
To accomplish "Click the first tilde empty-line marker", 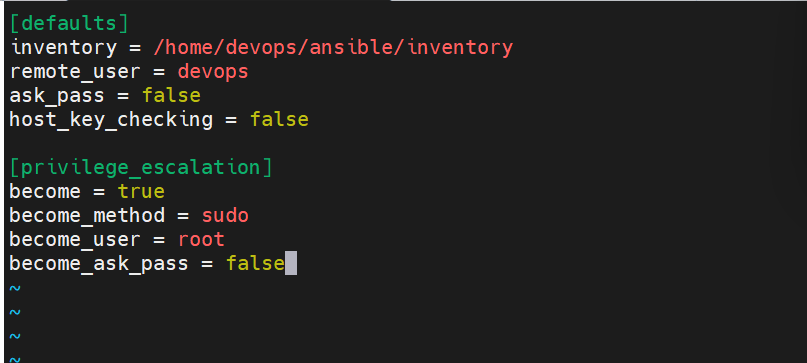I will pos(15,288).
